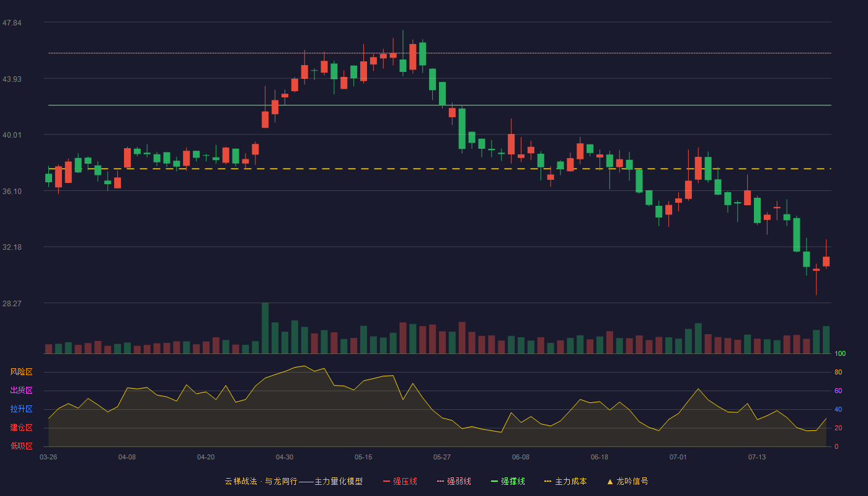Click the 47.84 price axis label
Image resolution: width=868 pixels, height=496 pixels.
[x=12, y=23]
